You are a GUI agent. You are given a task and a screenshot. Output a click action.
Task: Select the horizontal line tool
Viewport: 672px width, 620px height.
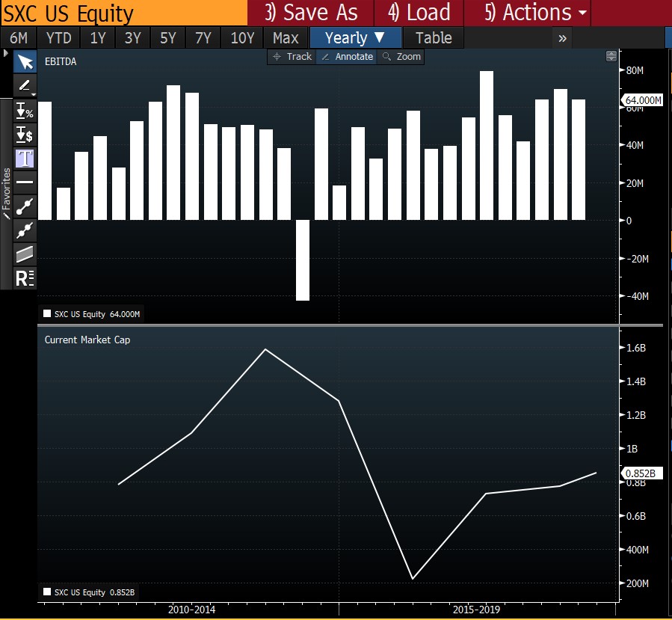click(x=25, y=182)
